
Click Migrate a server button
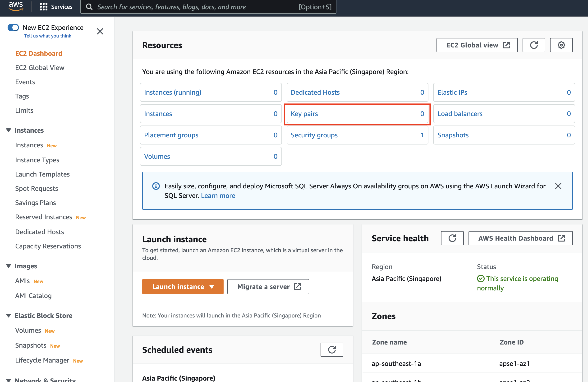(x=268, y=287)
